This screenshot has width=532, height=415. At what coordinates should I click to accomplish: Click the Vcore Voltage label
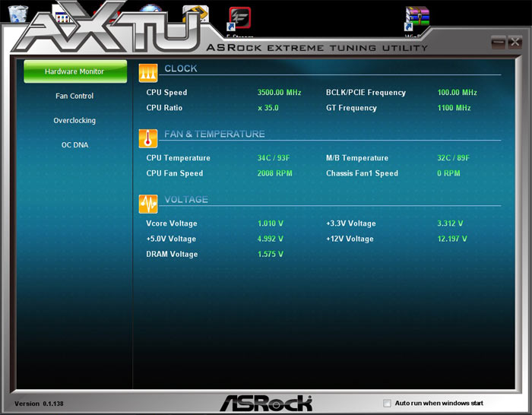(171, 223)
